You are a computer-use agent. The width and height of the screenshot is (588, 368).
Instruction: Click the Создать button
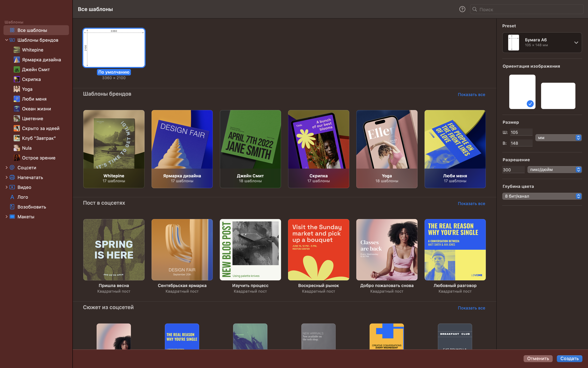tap(569, 359)
